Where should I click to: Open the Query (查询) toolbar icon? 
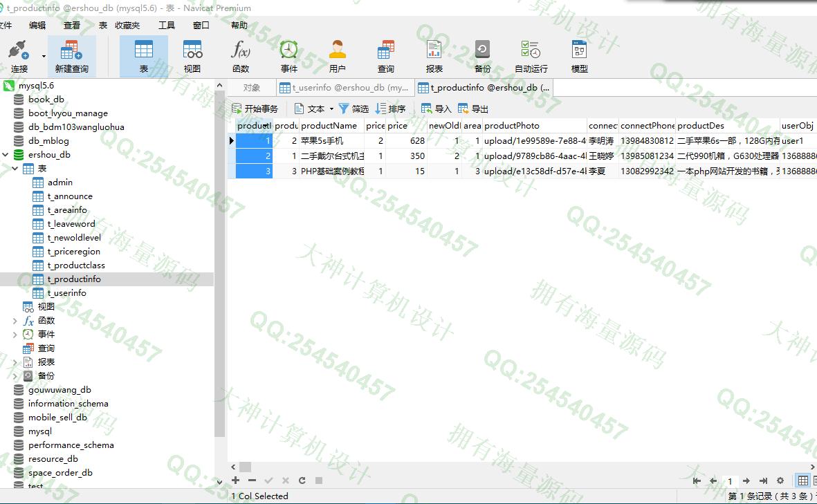[x=385, y=56]
